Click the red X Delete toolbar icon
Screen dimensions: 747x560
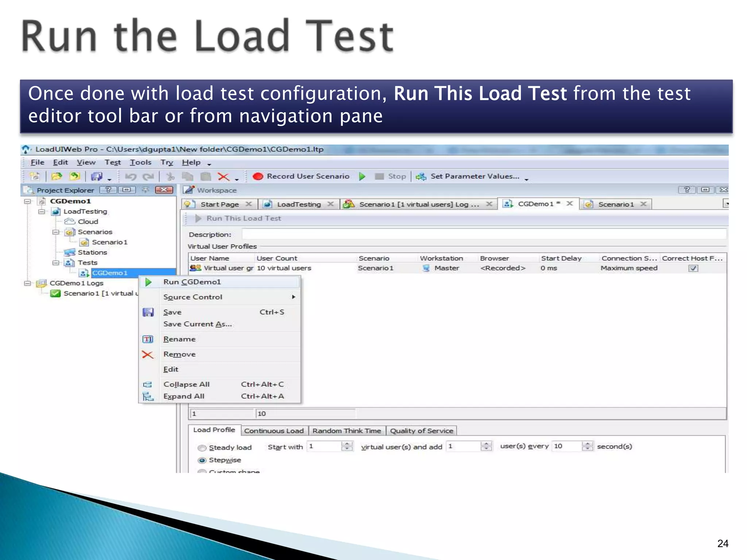pos(223,177)
